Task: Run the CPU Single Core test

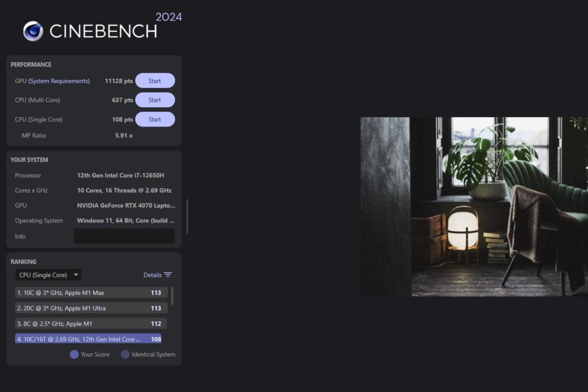Action: click(155, 120)
